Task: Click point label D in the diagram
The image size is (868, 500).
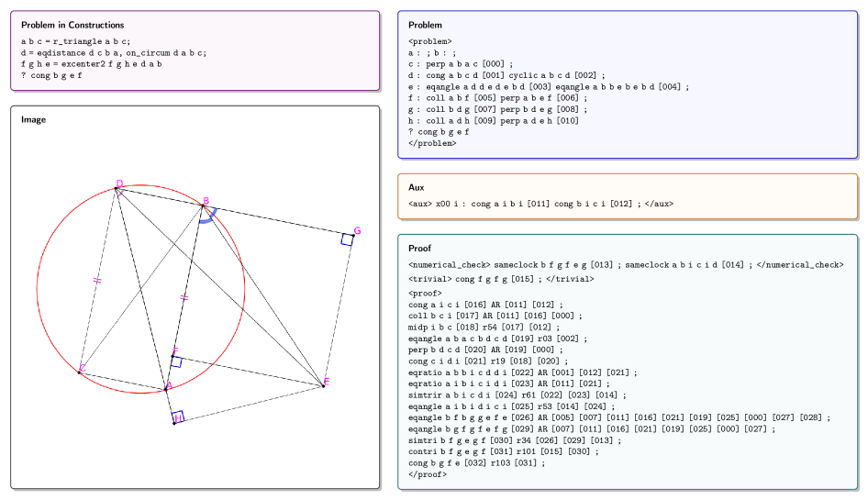Action: pos(119,183)
